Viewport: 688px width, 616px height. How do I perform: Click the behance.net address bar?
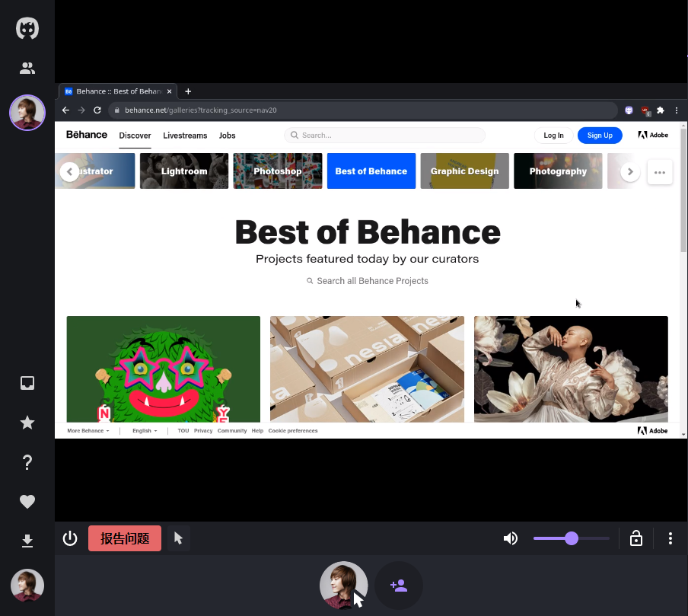[x=363, y=110]
